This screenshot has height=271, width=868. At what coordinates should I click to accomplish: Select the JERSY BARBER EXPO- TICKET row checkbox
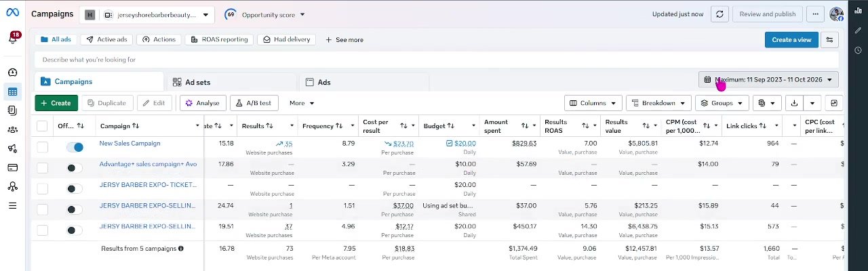(42, 188)
